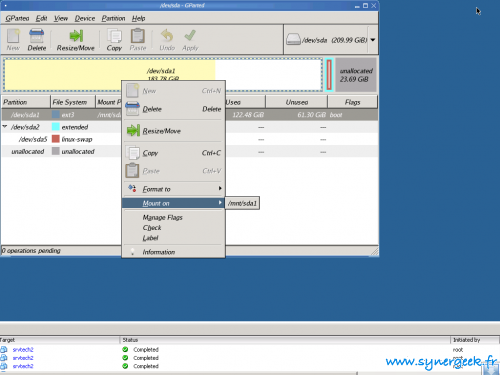This screenshot has height=375, width=500.
Task: Select /mnt/sda1 mount point submenu item
Action: click(x=242, y=203)
